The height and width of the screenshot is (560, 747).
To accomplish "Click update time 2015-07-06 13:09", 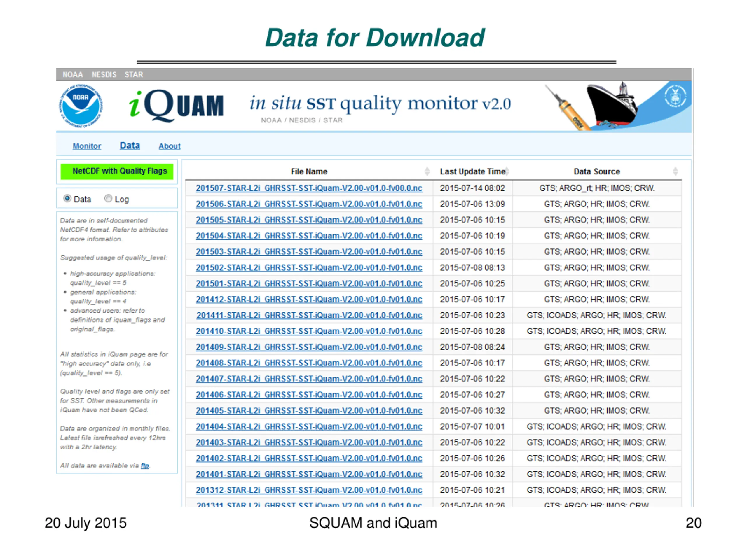I will click(x=472, y=204).
